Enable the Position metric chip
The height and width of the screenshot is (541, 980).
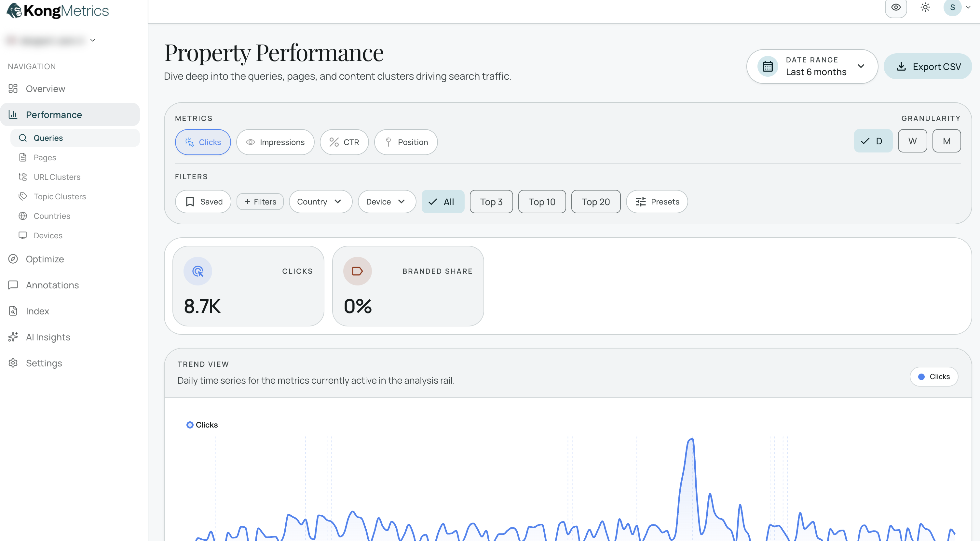click(405, 142)
